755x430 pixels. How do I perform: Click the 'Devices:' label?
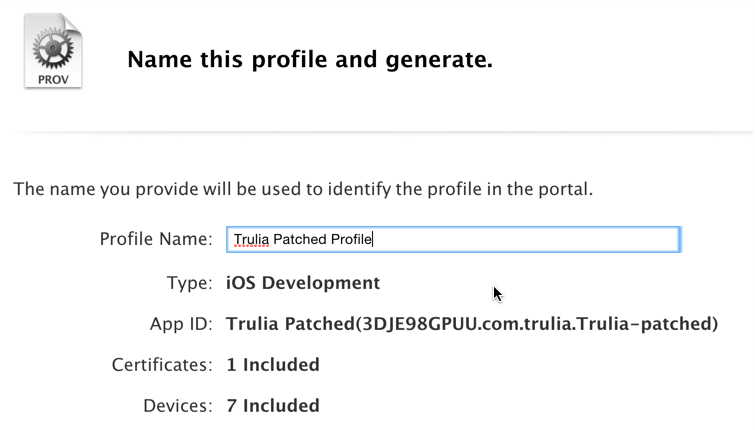[178, 406]
